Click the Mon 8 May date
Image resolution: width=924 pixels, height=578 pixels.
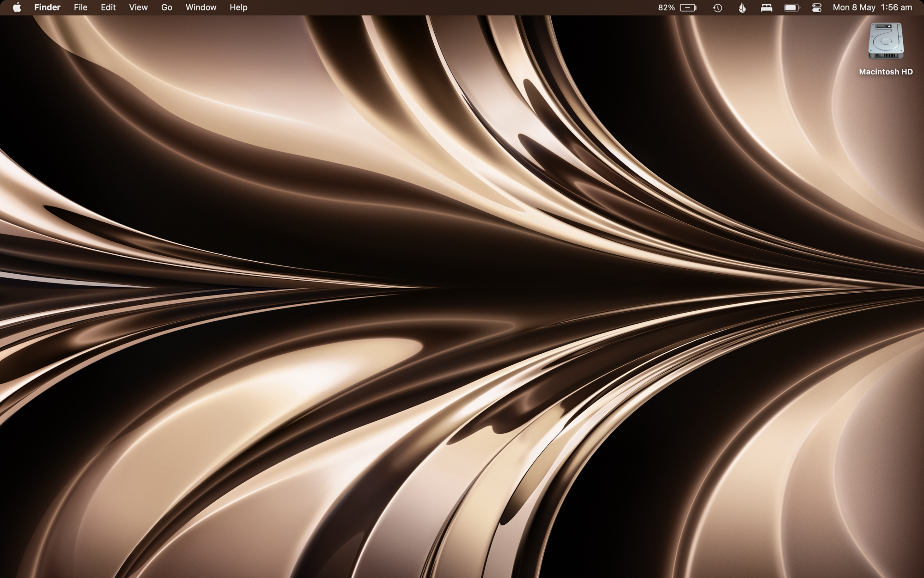(854, 7)
